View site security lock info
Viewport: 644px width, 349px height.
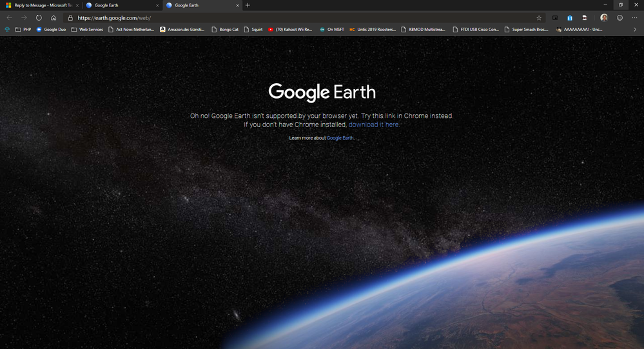pos(70,17)
